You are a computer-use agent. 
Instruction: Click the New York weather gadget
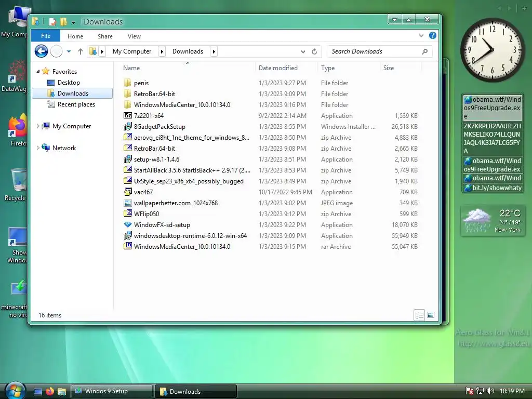pos(493,220)
